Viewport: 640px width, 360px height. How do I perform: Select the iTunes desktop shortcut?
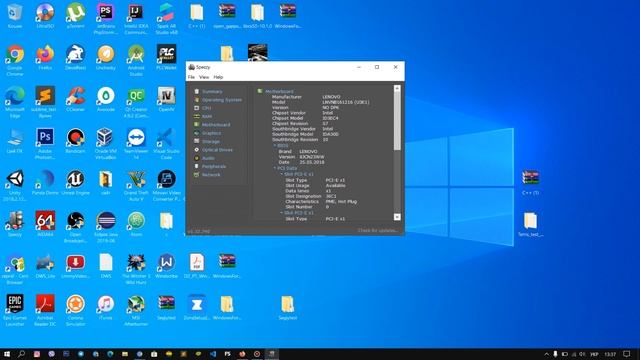[106, 308]
